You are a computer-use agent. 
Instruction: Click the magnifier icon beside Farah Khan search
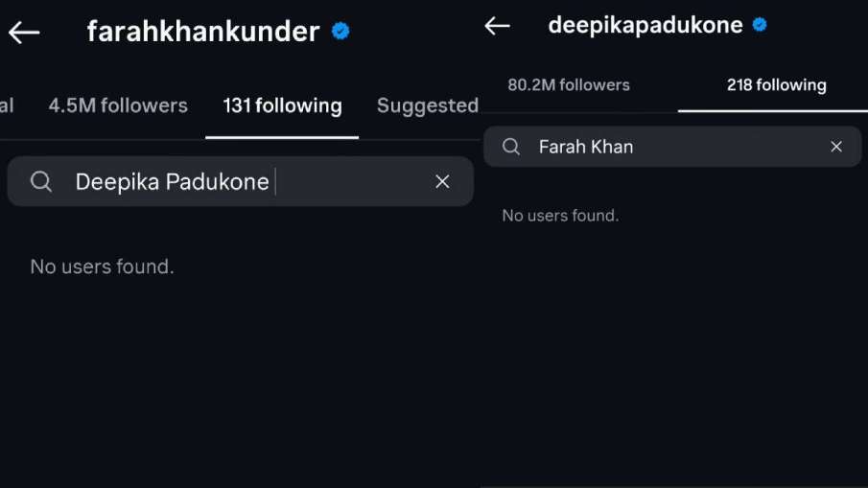(512, 147)
